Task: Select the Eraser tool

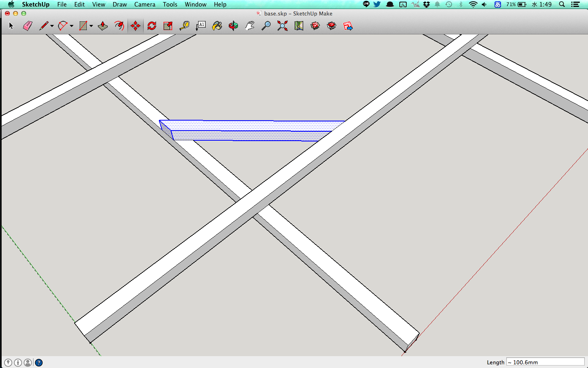Action: click(27, 26)
